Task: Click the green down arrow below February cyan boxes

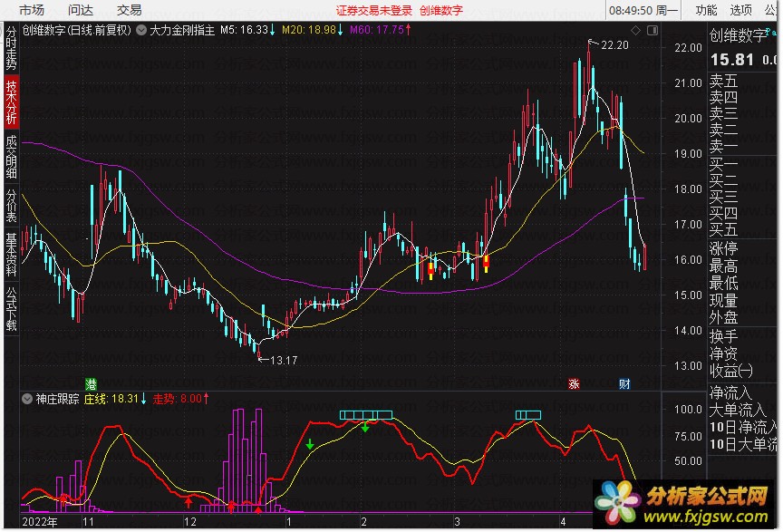Action: [x=365, y=427]
